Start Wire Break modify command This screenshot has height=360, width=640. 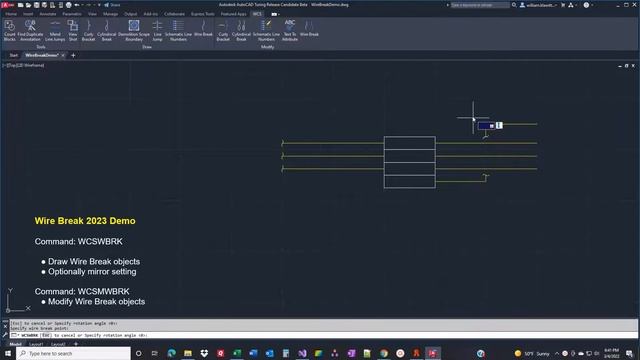click(x=309, y=29)
